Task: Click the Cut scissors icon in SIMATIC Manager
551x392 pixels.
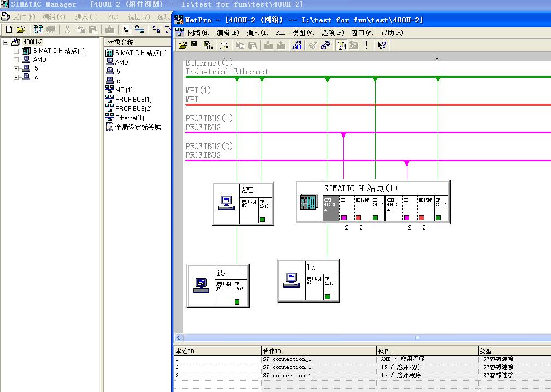Action: pyautogui.click(x=67, y=29)
